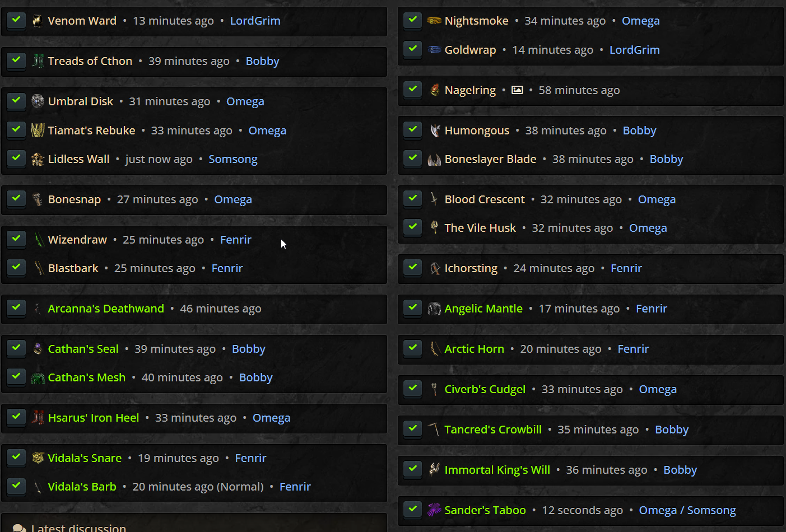Click the Cathan's Mesh armor icon
The height and width of the screenshot is (532, 786).
38,378
